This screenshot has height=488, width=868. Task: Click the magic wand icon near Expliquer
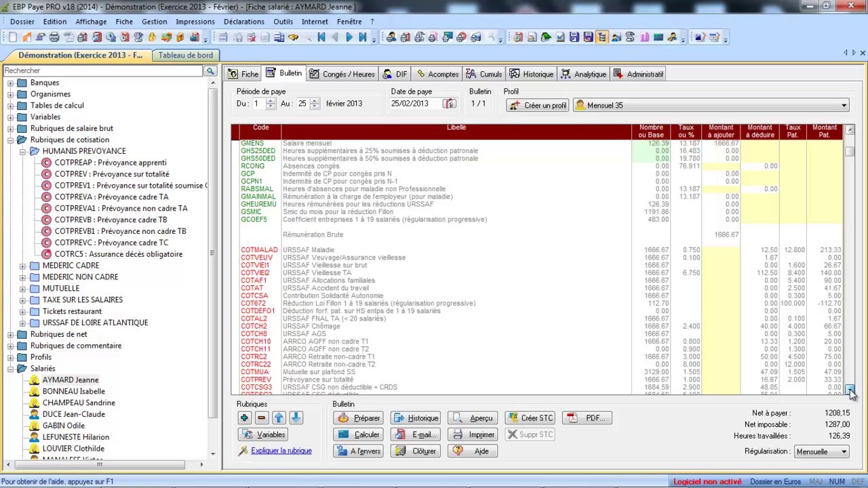point(243,451)
